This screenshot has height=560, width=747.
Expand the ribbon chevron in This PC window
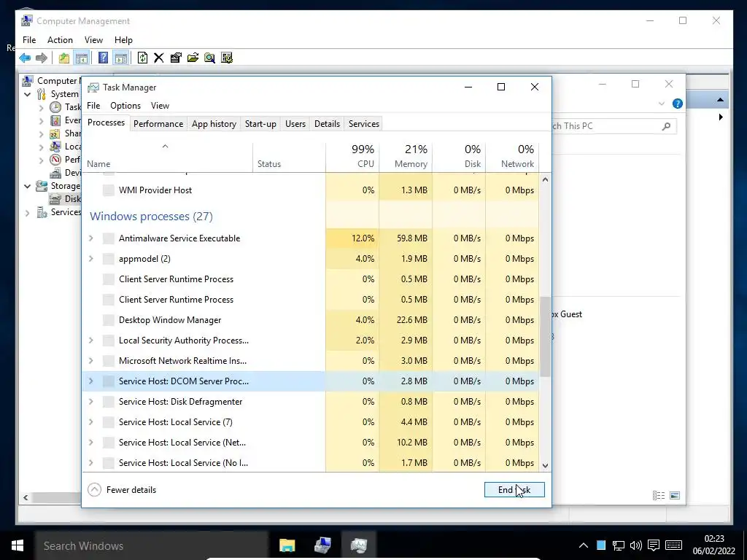pos(661,104)
